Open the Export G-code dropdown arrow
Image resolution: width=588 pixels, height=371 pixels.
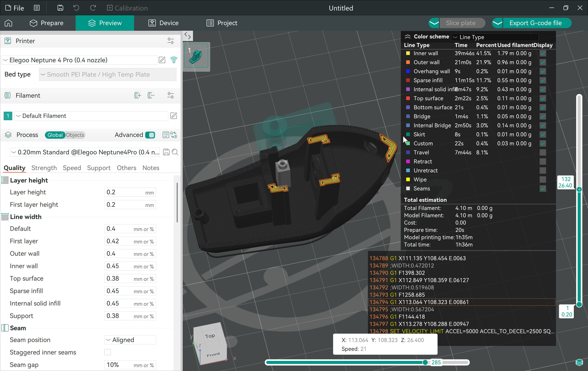pyautogui.click(x=497, y=23)
